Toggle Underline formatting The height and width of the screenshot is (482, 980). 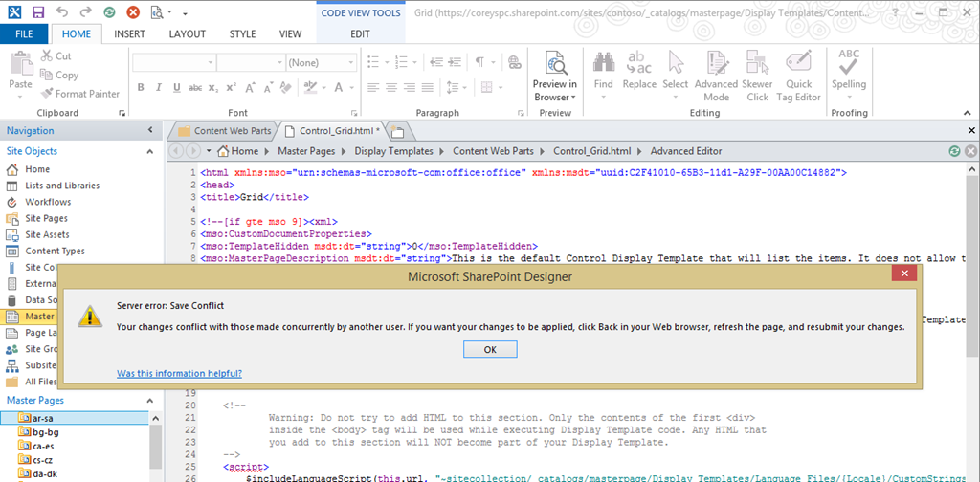pos(177,87)
